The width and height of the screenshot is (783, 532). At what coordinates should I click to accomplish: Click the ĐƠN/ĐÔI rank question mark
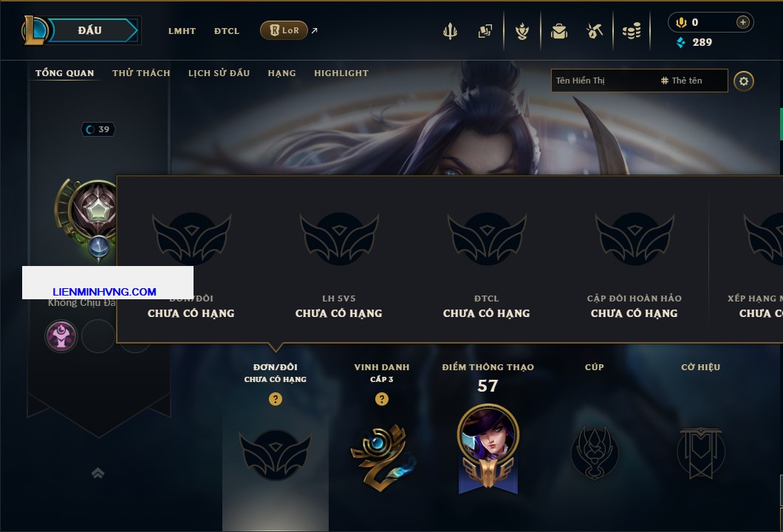point(275,399)
